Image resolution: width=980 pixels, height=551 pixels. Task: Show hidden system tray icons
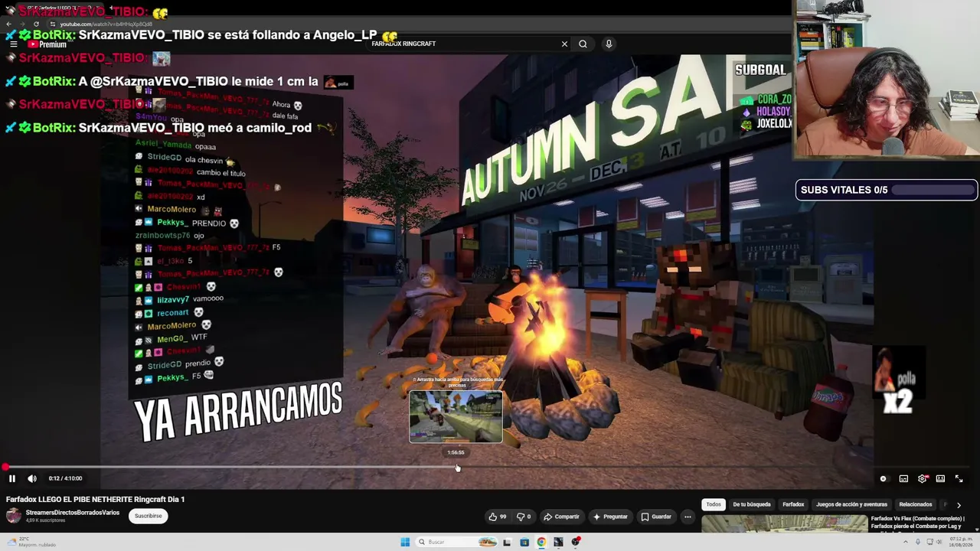[x=906, y=542]
